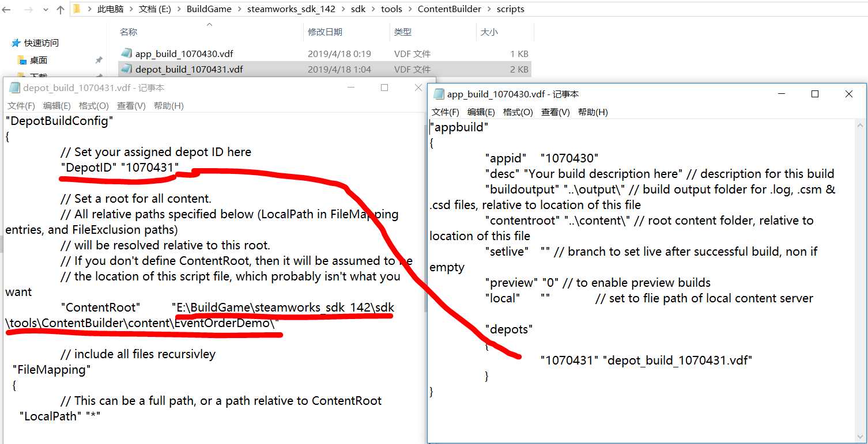Sort files by 名称 column header
The height and width of the screenshot is (444, 868).
pos(129,32)
